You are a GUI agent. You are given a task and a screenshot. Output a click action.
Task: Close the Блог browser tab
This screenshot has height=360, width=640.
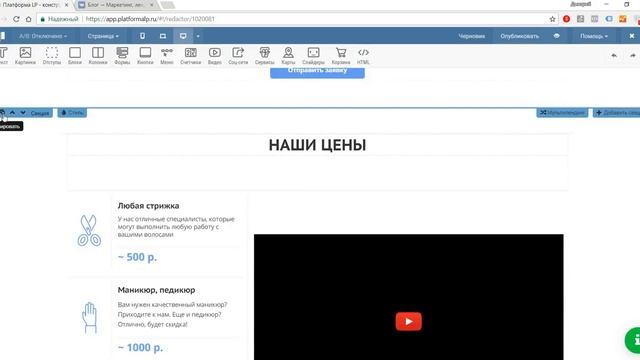(x=152, y=5)
